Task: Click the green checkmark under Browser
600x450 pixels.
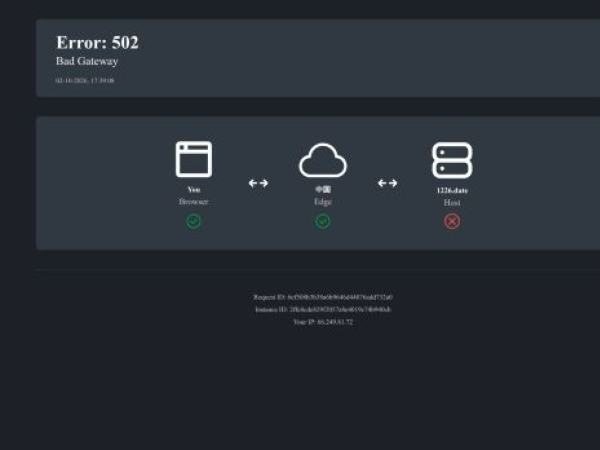Action: coord(193,221)
